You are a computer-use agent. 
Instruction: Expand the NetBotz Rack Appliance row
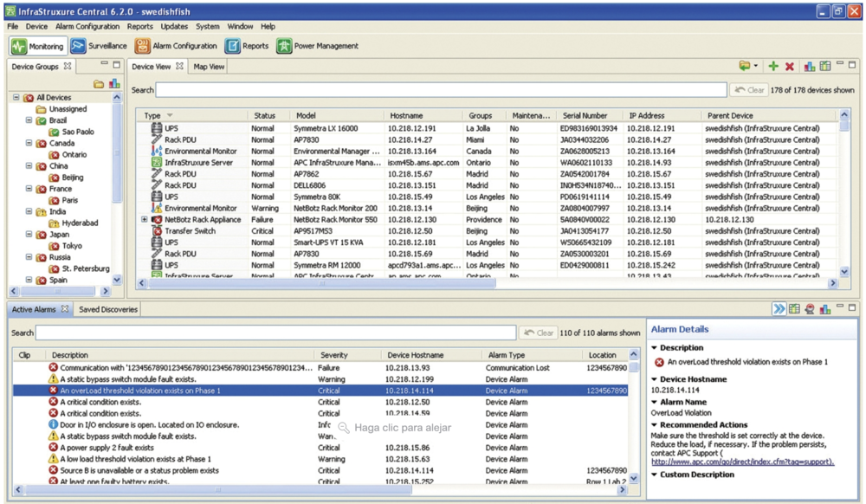point(144,219)
